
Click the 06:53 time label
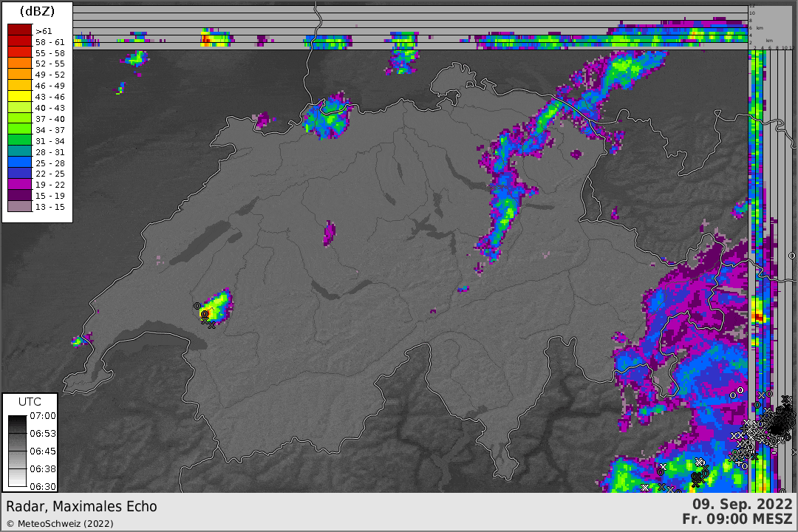point(43,433)
